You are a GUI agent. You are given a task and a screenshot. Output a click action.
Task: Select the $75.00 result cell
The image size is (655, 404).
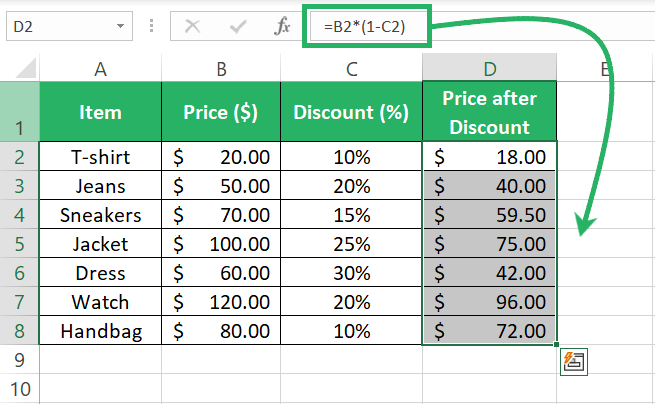coord(490,243)
